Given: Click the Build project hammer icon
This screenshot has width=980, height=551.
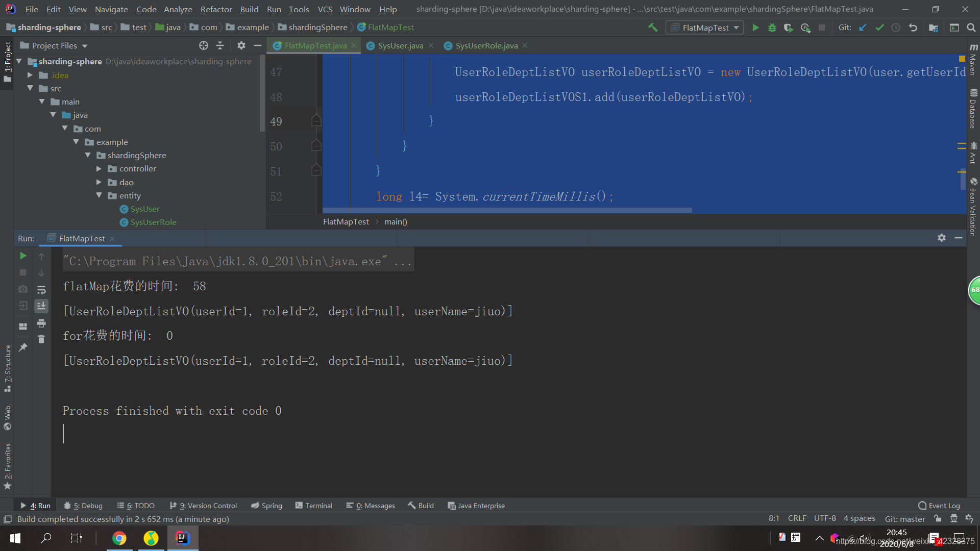Looking at the screenshot, I should [x=653, y=28].
